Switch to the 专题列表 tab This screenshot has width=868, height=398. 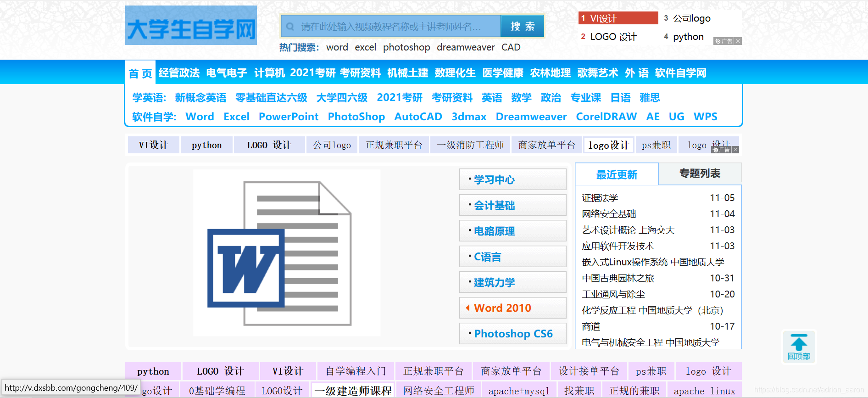click(700, 174)
